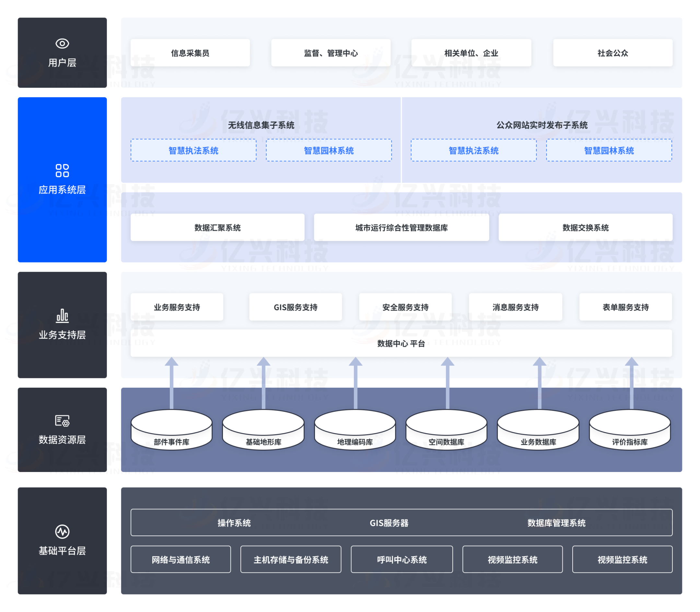Select the 业务支持层 label text
Screen dimensions: 700x612
tap(62, 335)
